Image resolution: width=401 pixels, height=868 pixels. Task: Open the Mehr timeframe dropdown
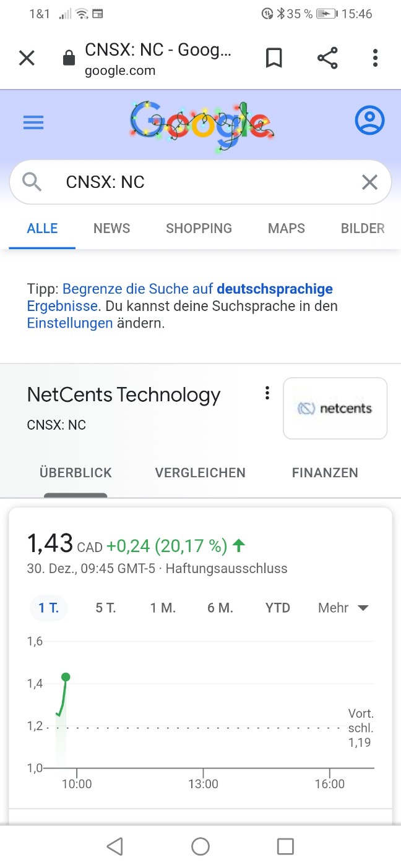pyautogui.click(x=343, y=608)
